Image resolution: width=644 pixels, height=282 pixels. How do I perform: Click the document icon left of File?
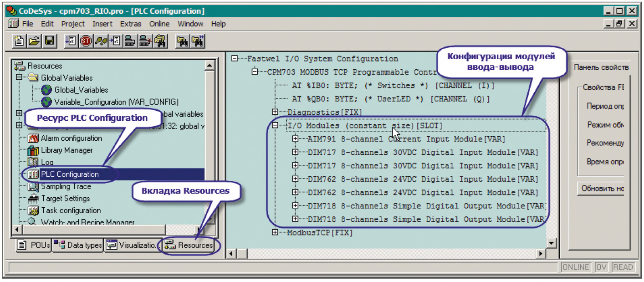(x=13, y=24)
